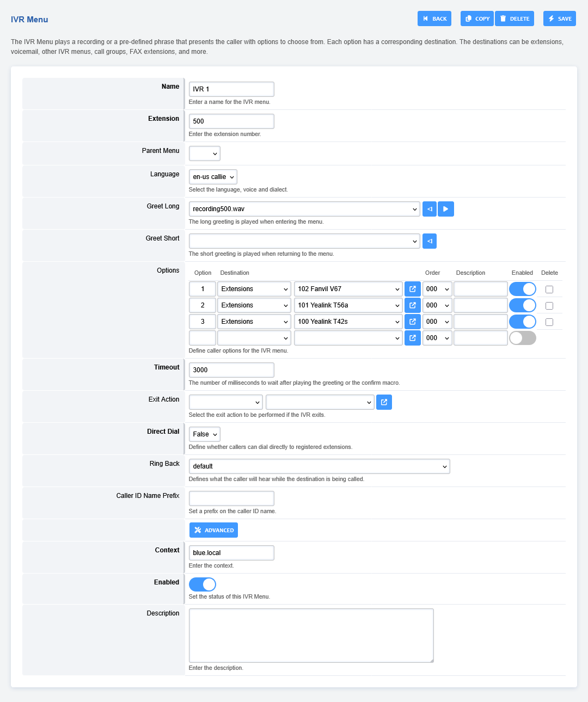The height and width of the screenshot is (702, 588).
Task: Check the Delete box for option 2
Action: tap(549, 306)
